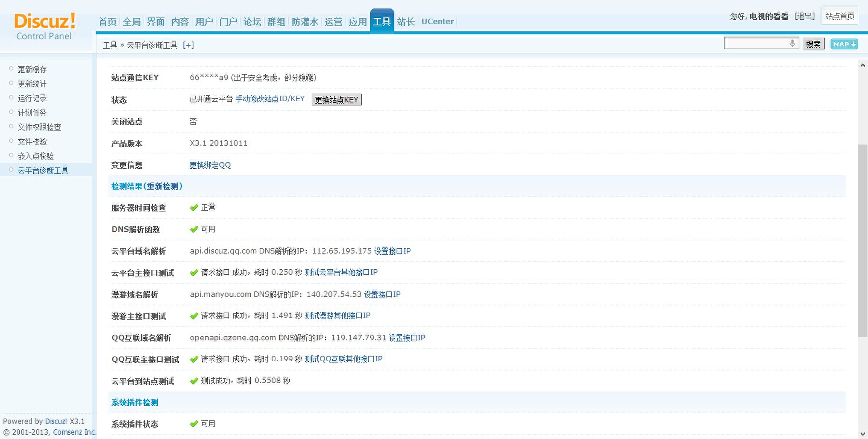This screenshot has width=868, height=439.
Task: Click the 更换绑定QQ link
Action: pos(210,165)
